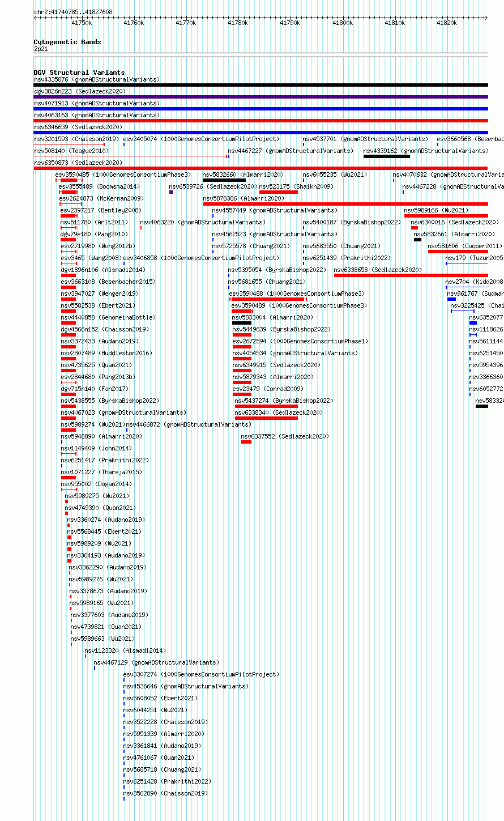Select variant nsv6338340 (Sedlazeck2020)
This screenshot has height=821, width=504.
pyautogui.click(x=279, y=412)
